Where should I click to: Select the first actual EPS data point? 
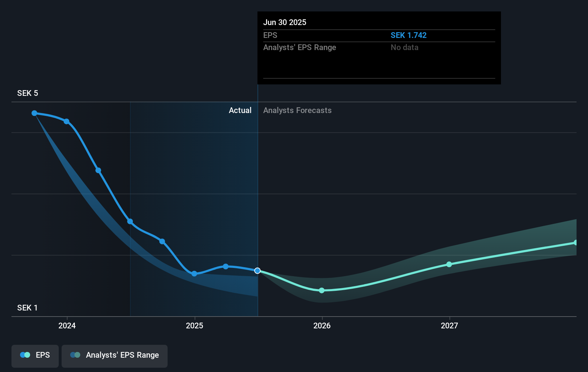(34, 113)
